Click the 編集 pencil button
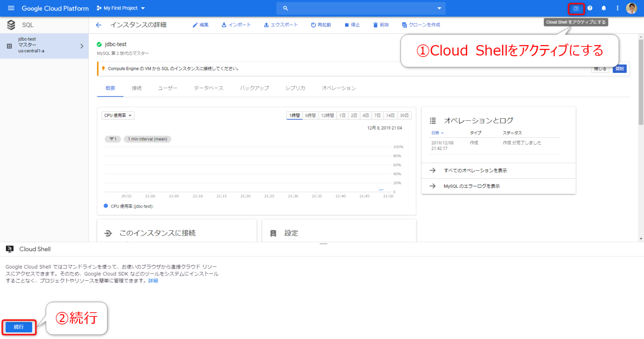Viewport: 644px width, 339px height. (x=200, y=25)
